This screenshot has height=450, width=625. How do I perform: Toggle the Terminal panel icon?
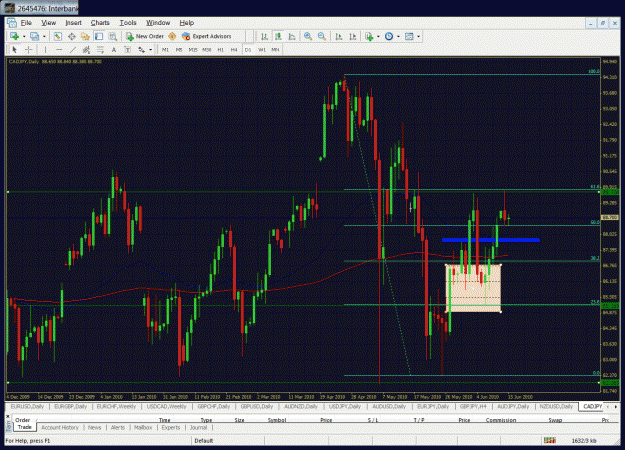(x=99, y=36)
